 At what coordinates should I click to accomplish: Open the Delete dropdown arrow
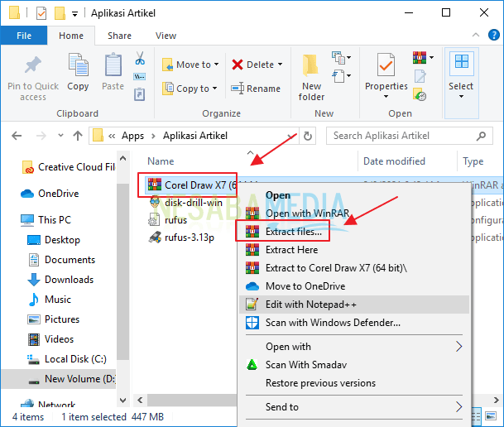(281, 65)
